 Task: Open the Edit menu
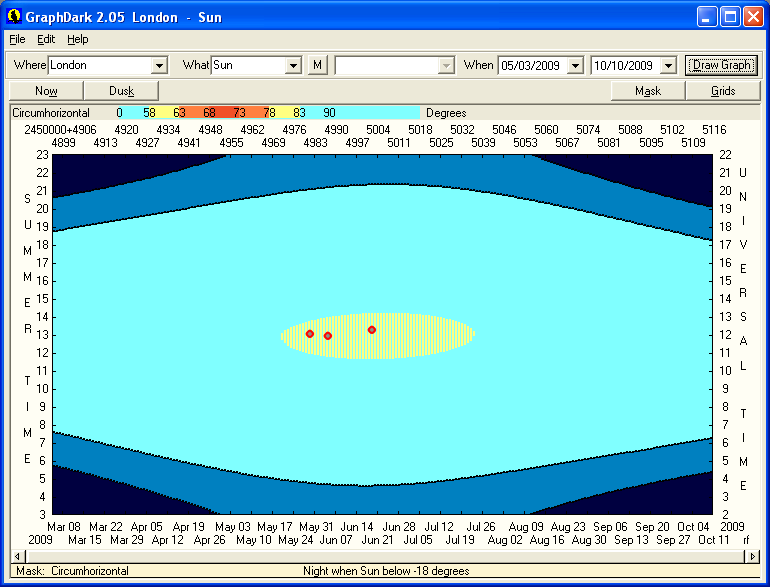click(x=46, y=39)
